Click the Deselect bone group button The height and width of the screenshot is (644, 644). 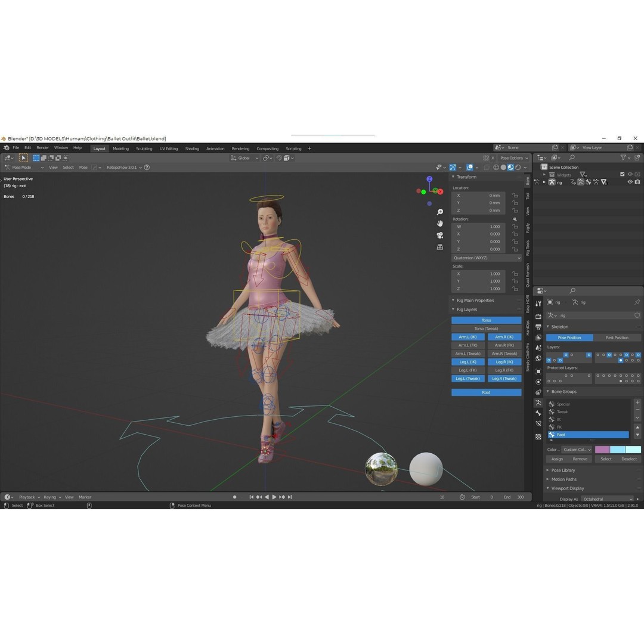tap(629, 459)
